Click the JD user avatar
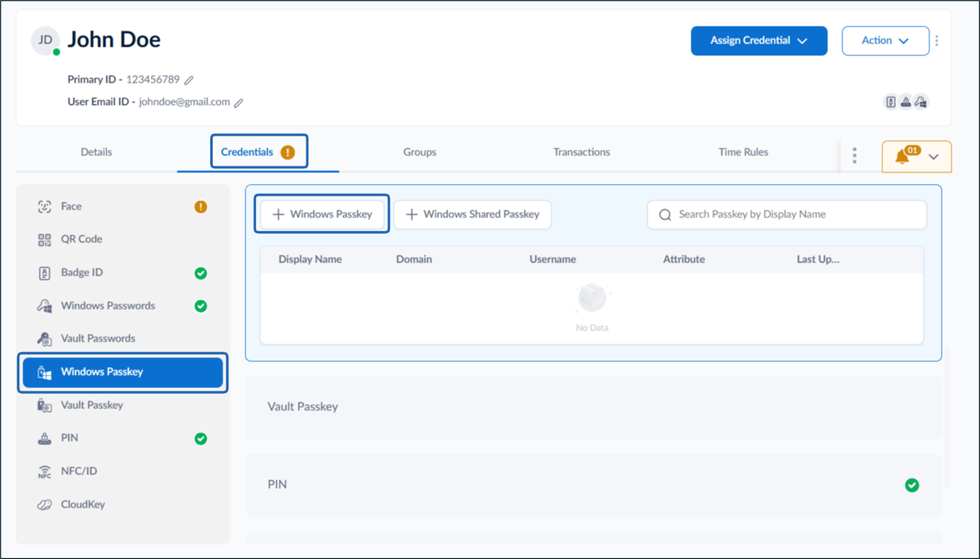This screenshot has height=559, width=980. click(45, 40)
